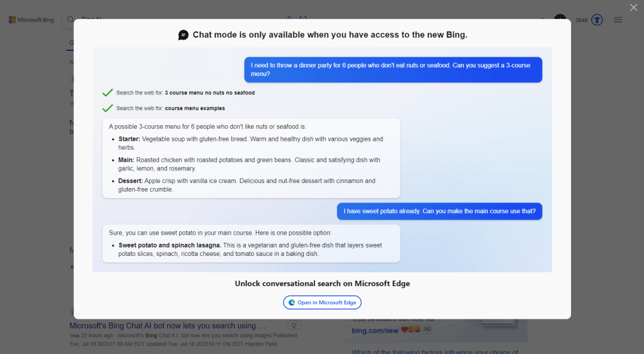Screen dimensions: 644x354
Task: Open the 'Which of the following factors' link
Action: click(x=434, y=351)
